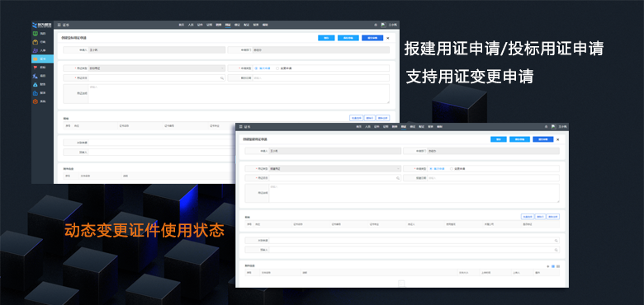The image size is (644, 305).
Task: Click the dark-blue submit button in the front window
Action: point(543,139)
